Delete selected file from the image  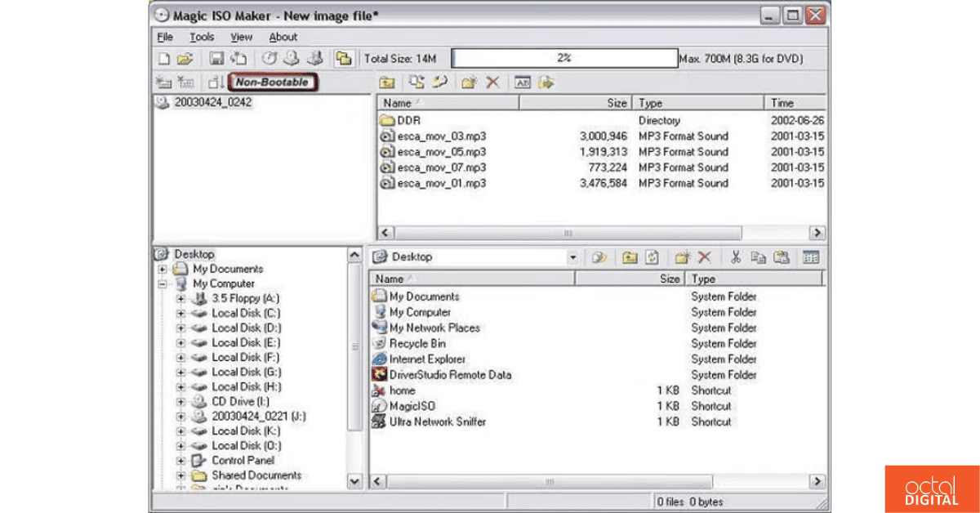click(491, 83)
